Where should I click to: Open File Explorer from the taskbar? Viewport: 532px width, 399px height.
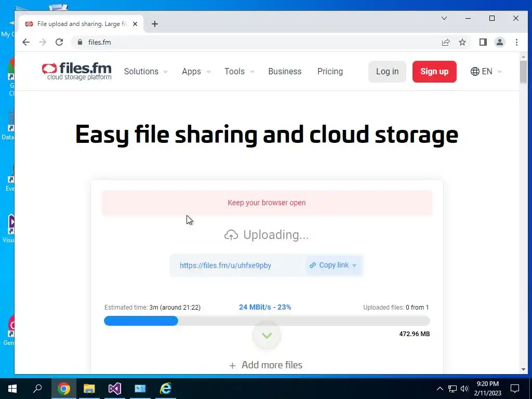[x=89, y=389]
